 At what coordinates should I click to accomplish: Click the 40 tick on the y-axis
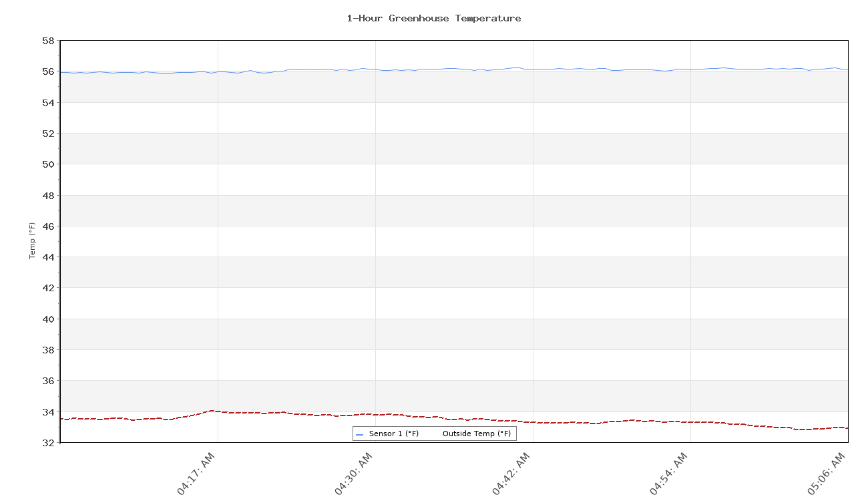pyautogui.click(x=47, y=319)
